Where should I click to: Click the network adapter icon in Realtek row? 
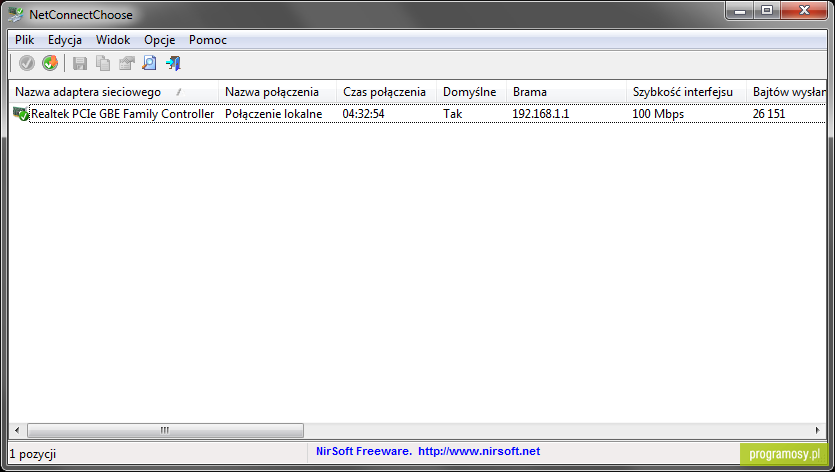[21, 113]
